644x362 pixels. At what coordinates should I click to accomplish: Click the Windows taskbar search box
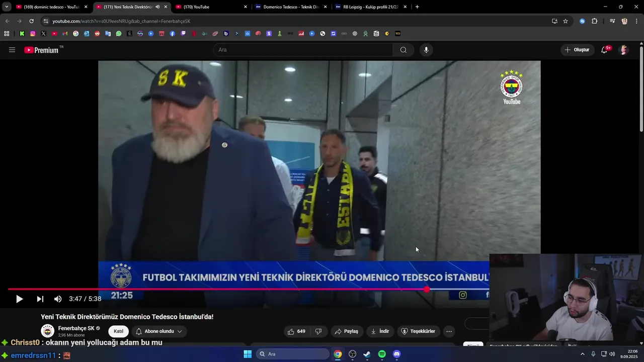(x=293, y=354)
